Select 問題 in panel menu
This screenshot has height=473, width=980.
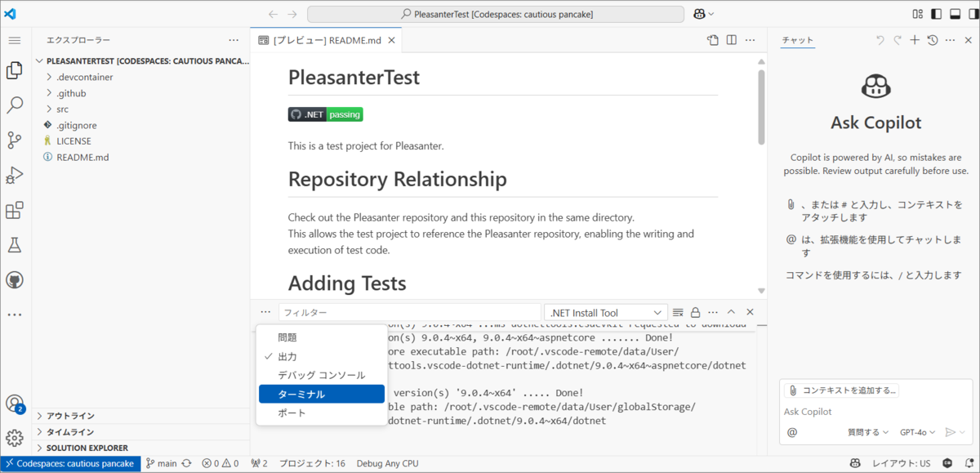point(321,337)
